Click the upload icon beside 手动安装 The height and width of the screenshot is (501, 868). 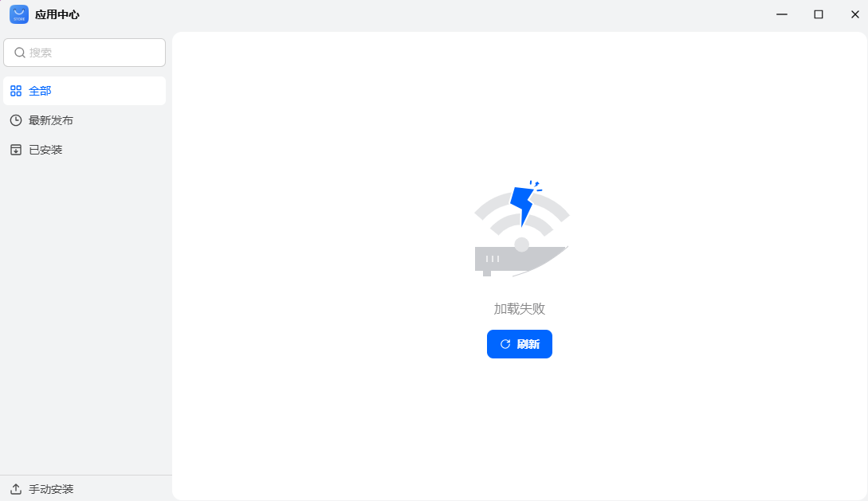pos(16,489)
